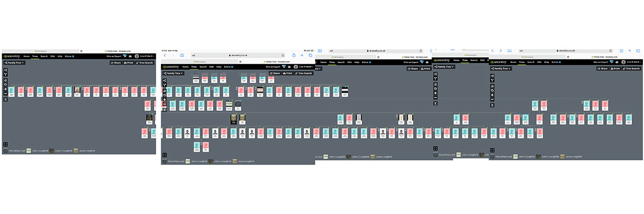Viewport: 644px width, 214px height.
Task: Click Hire an Expert, middle window
Action: (x=411, y=62)
